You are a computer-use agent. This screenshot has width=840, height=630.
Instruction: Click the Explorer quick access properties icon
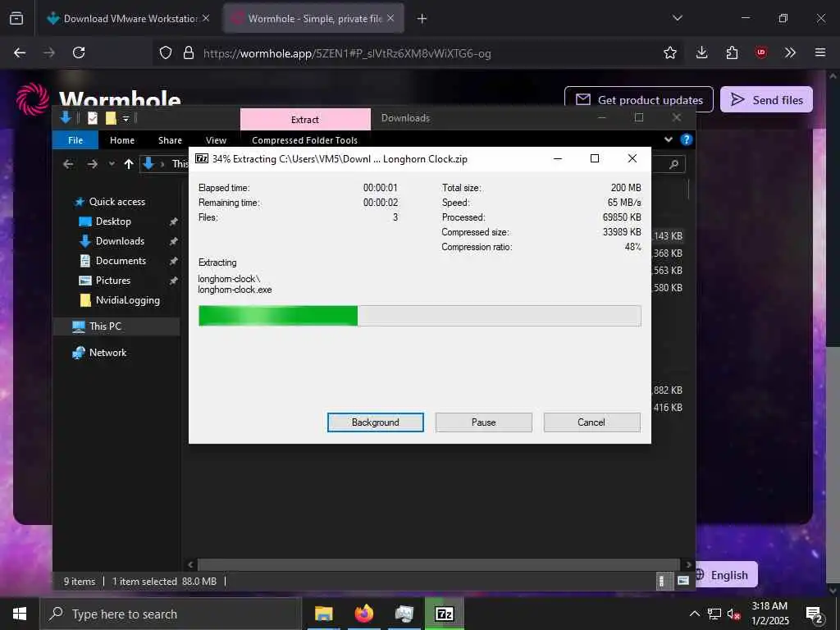tap(93, 118)
